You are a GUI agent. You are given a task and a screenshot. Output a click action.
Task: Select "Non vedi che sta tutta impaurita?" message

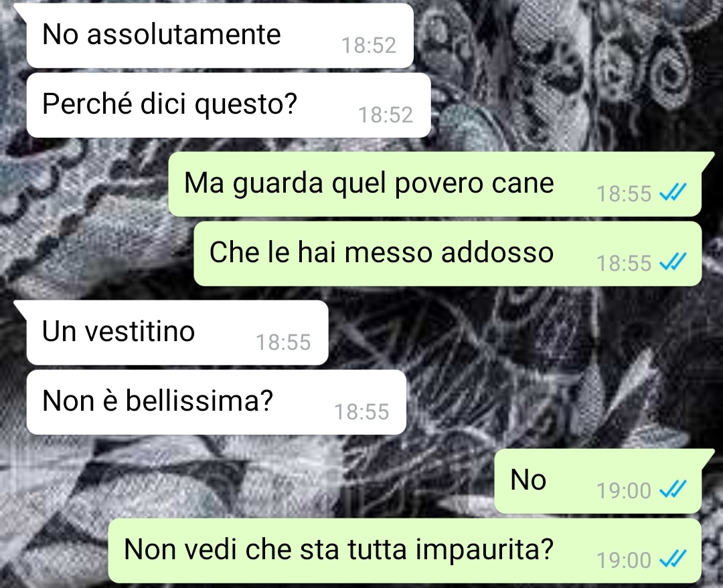pos(405,551)
